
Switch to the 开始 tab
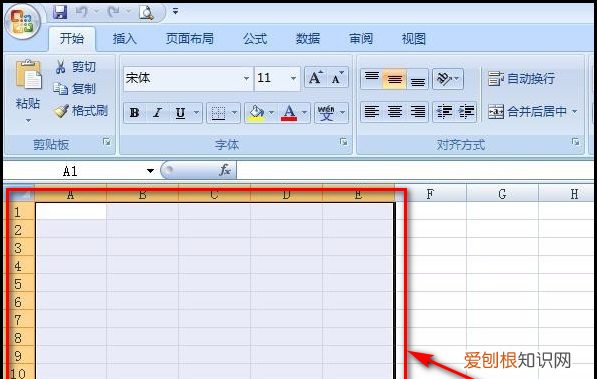pyautogui.click(x=72, y=38)
